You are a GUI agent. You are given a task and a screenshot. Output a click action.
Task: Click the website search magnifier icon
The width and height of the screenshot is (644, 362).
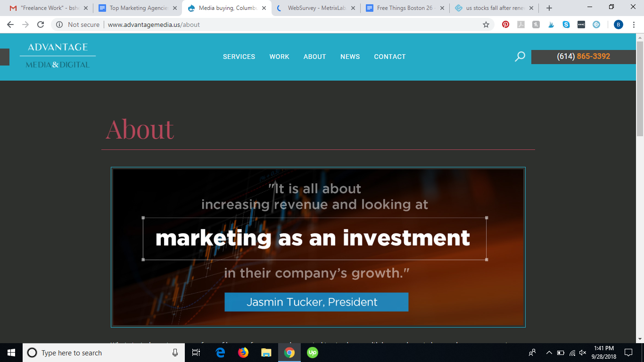coord(520,57)
